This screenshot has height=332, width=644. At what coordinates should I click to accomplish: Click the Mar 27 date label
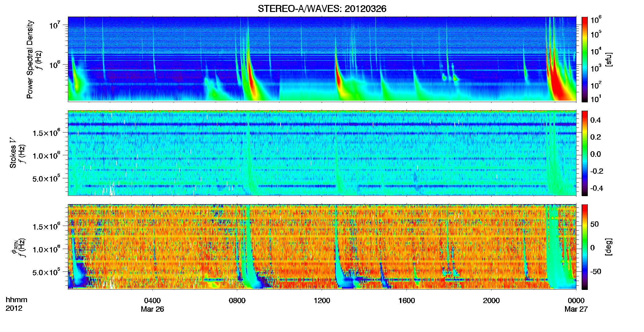(576, 309)
